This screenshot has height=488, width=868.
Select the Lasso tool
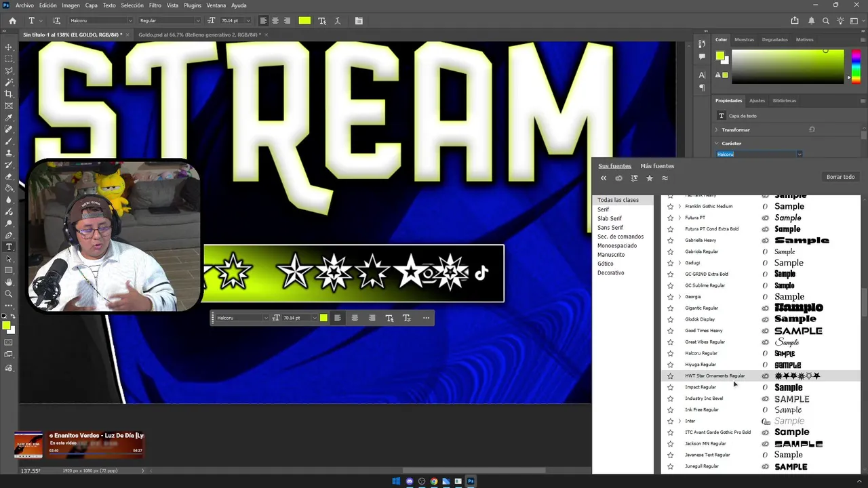click(x=9, y=70)
